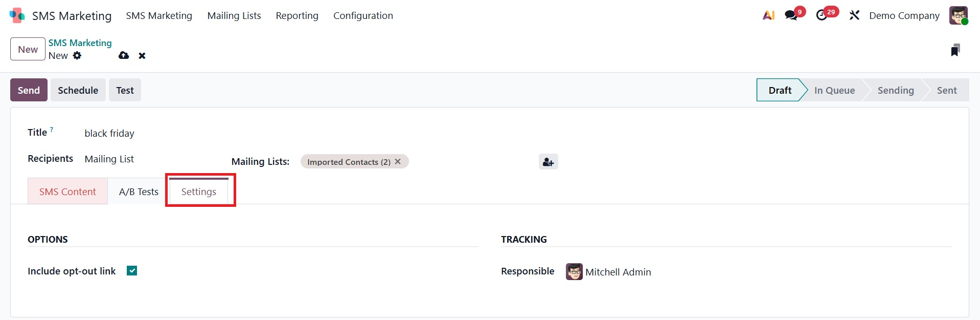
Task: Remove the Imported Contacts tag
Action: pos(398,161)
